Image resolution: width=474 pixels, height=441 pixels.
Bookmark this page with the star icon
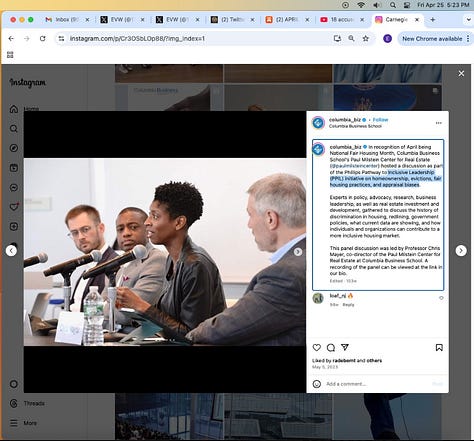[366, 39]
